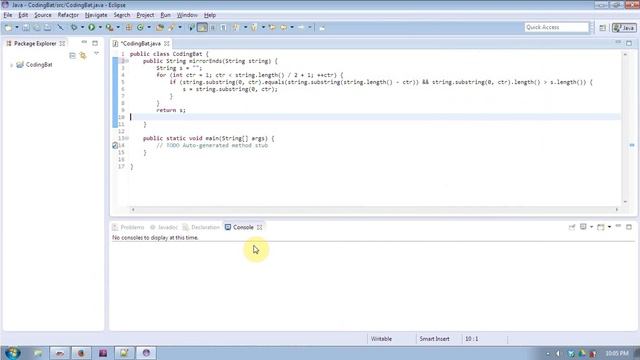Open the Edit menu
The height and width of the screenshot is (360, 640).
23,15
